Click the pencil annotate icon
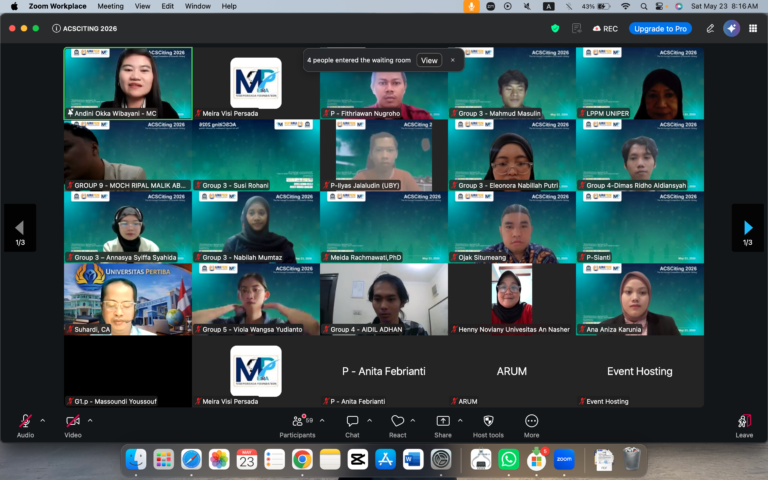Viewport: 768px width, 480px height. (710, 28)
